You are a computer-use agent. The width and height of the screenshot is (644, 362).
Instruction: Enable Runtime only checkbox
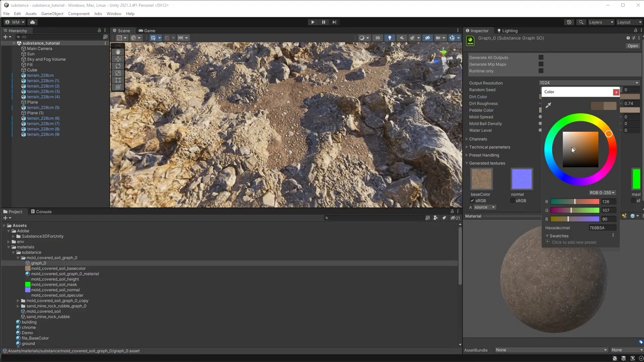[x=541, y=71]
